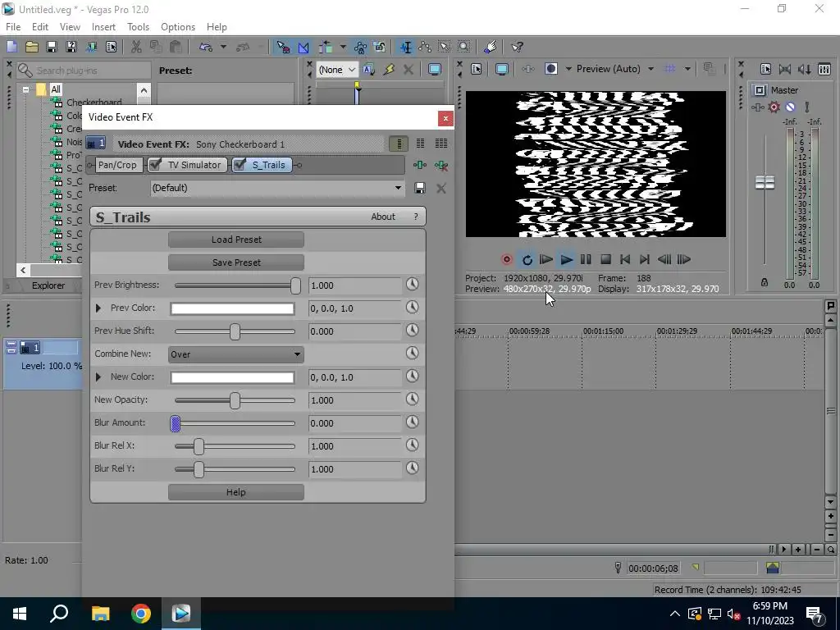Click the Undo arrow icon
The height and width of the screenshot is (630, 840).
tap(206, 47)
